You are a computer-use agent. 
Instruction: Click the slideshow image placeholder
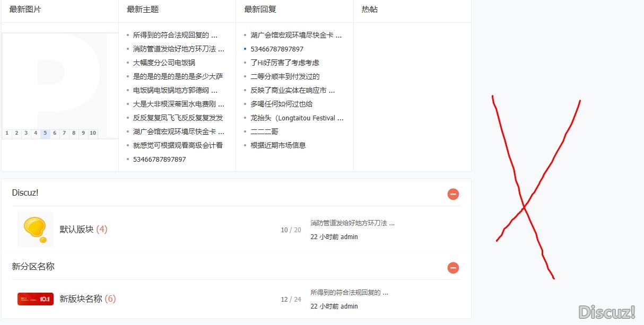(x=59, y=80)
